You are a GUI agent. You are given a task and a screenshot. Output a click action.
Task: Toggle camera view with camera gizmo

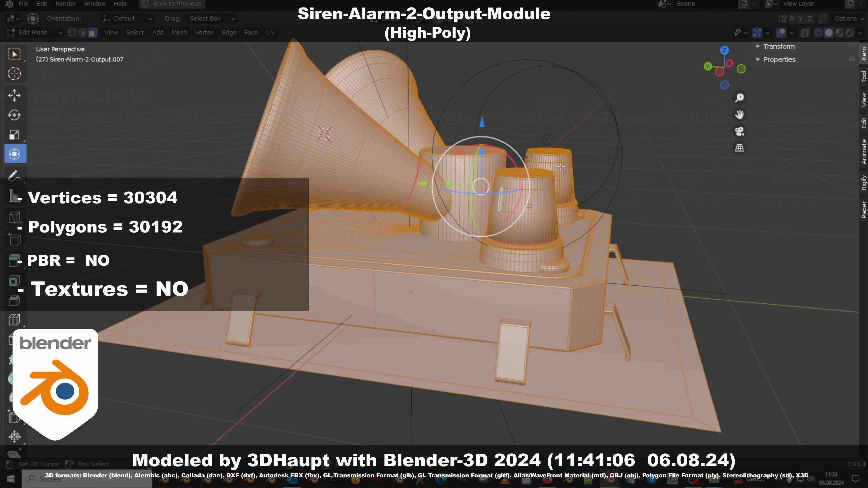click(x=740, y=131)
